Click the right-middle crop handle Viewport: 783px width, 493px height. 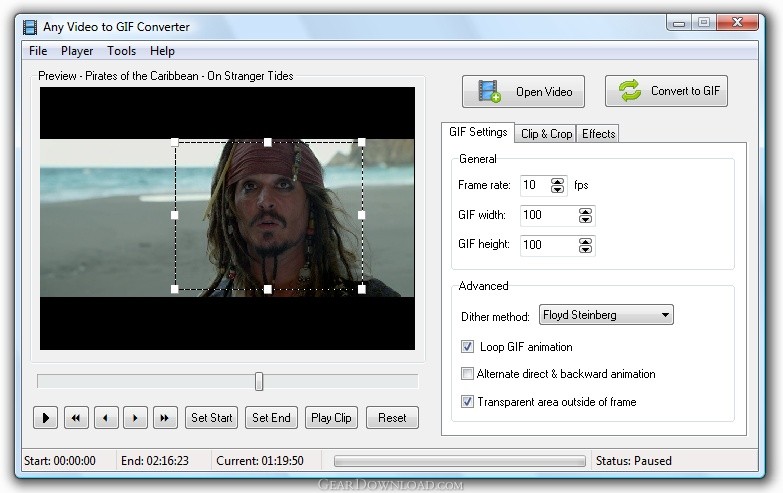point(362,215)
